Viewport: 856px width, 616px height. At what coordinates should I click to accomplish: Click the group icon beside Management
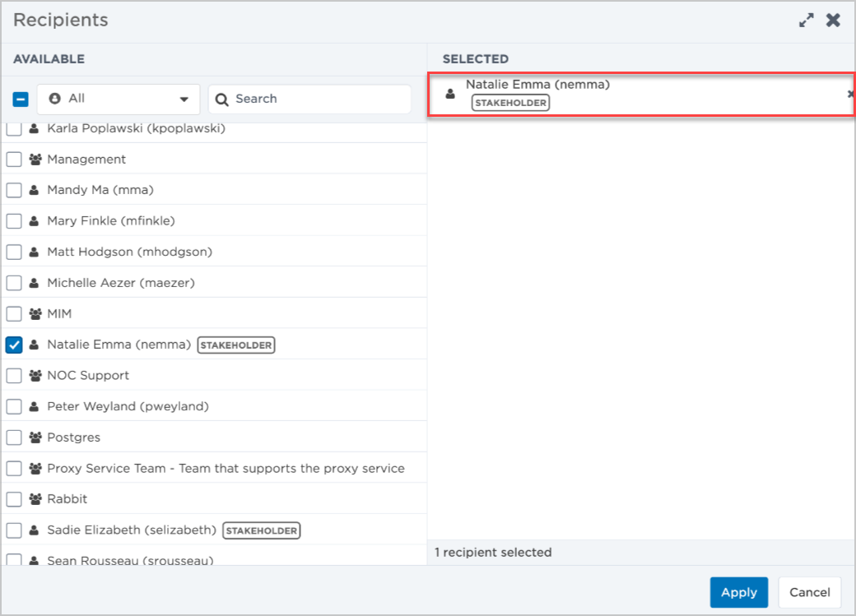tap(35, 160)
